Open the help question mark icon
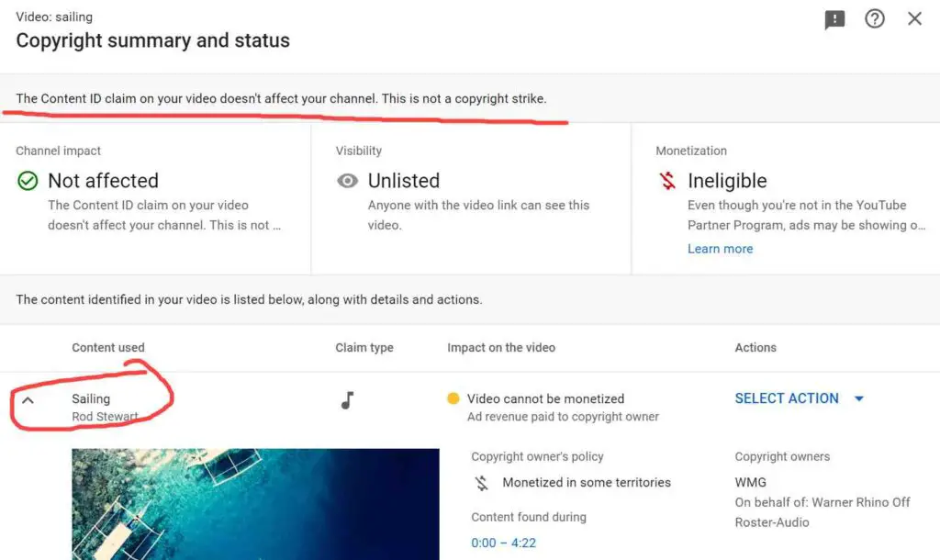This screenshot has width=940, height=560. pyautogui.click(x=875, y=18)
